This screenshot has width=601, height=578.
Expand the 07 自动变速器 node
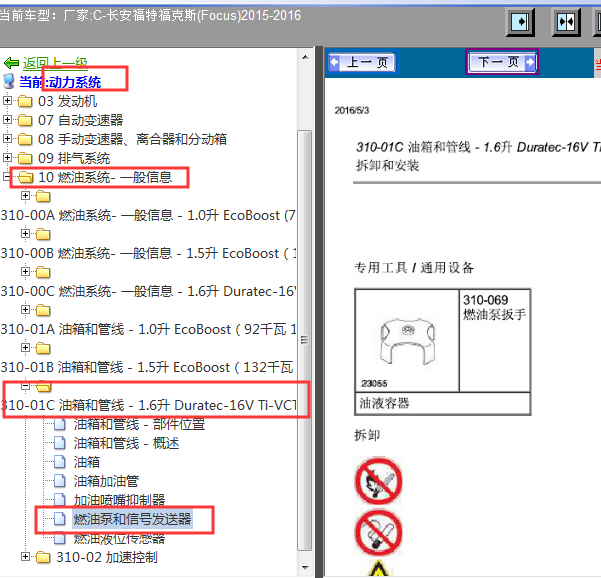click(7, 120)
